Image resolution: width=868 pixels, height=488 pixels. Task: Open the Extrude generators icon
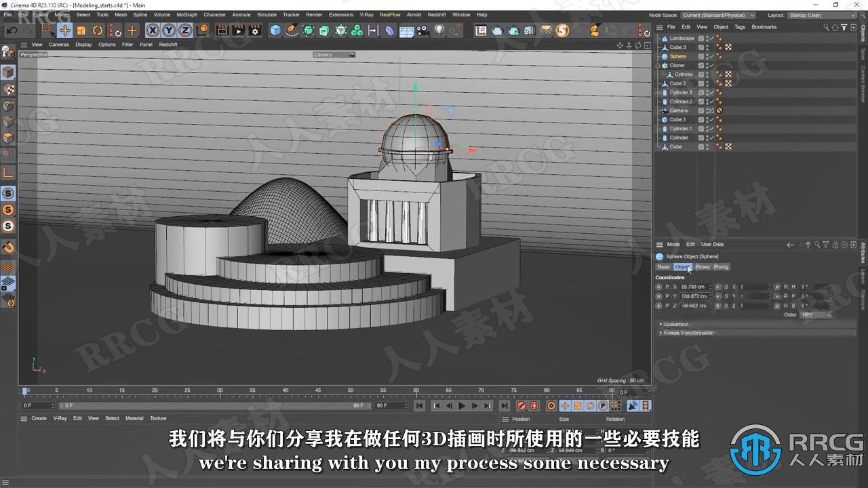click(324, 30)
